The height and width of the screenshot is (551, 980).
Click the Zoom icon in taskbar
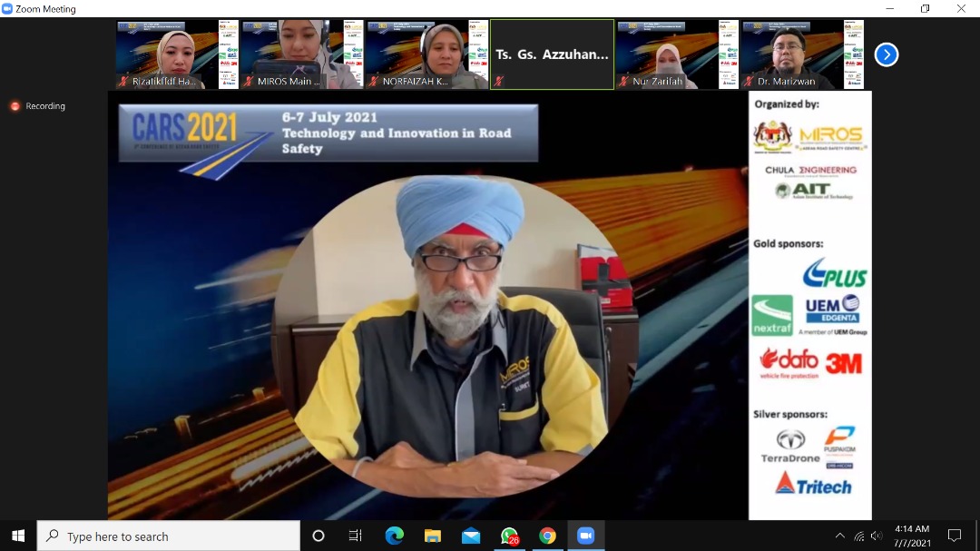pyautogui.click(x=585, y=536)
